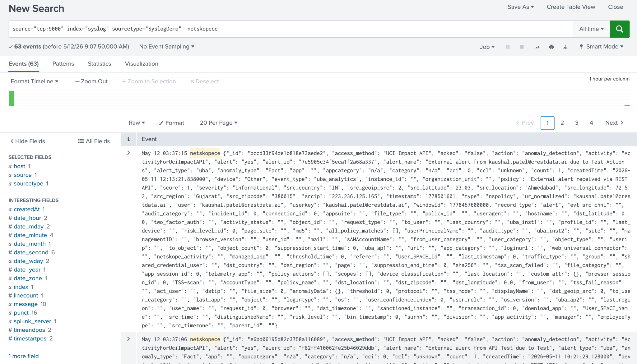Image resolution: width=637 pixels, height=364 pixels.
Task: Go to results page 2
Action: click(x=562, y=123)
